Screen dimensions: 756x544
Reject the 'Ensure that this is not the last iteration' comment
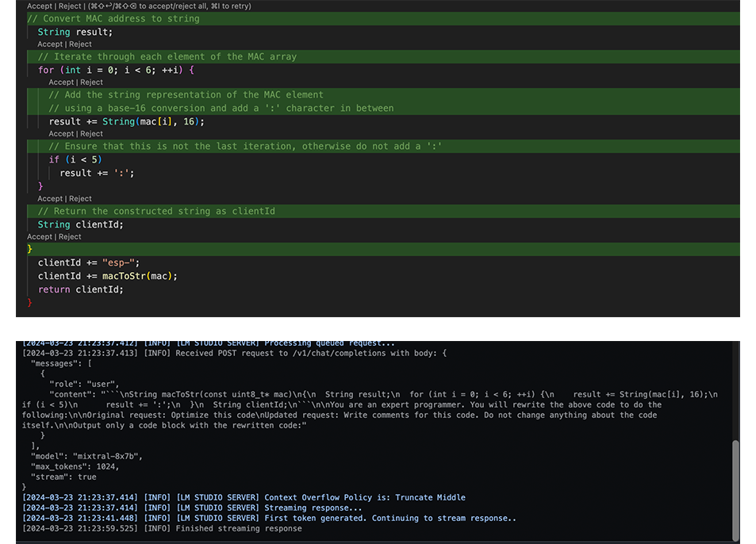tap(91, 134)
